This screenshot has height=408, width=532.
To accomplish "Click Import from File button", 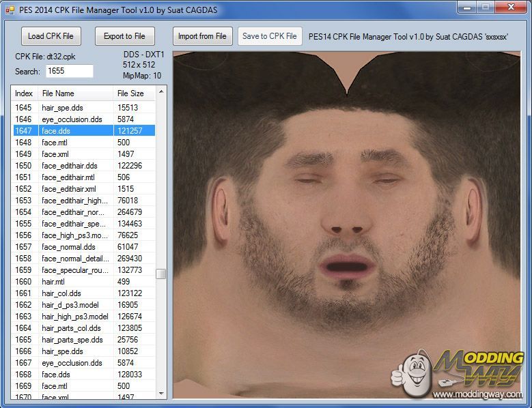I will coord(202,36).
